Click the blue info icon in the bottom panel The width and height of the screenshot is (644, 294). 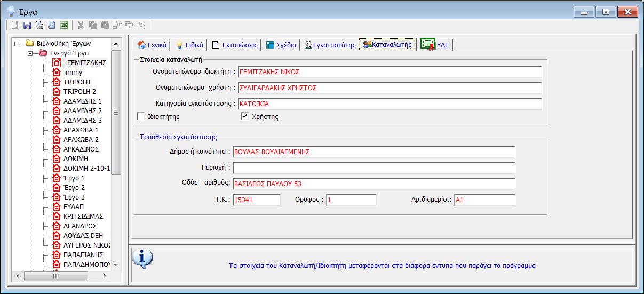click(142, 258)
